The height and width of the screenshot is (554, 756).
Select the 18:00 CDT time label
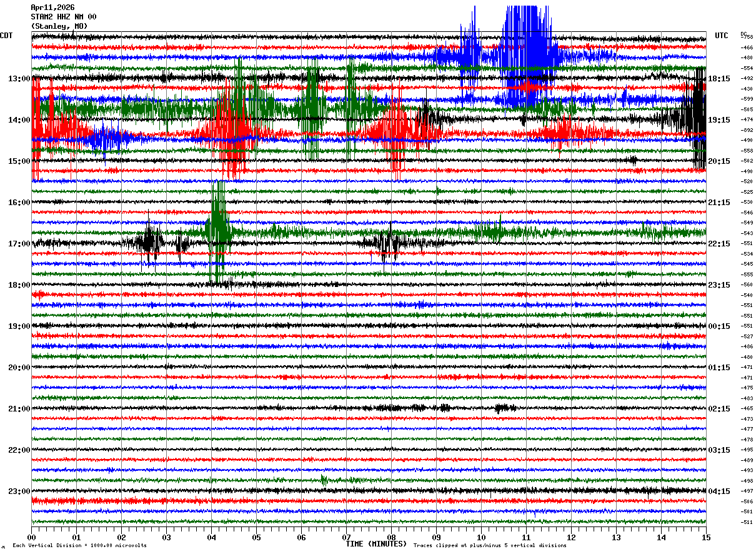19,285
